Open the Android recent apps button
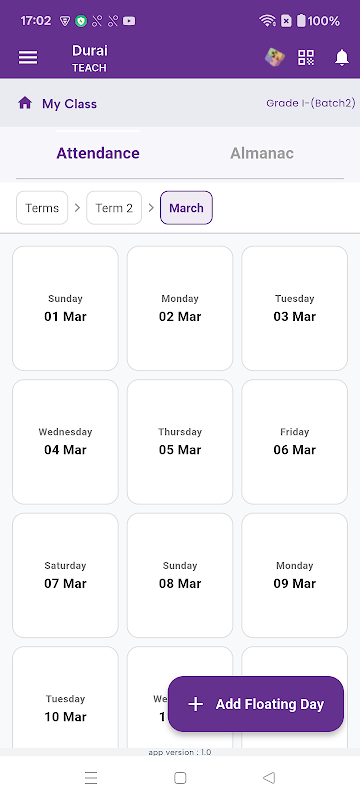This screenshot has height=800, width=360. point(91,778)
